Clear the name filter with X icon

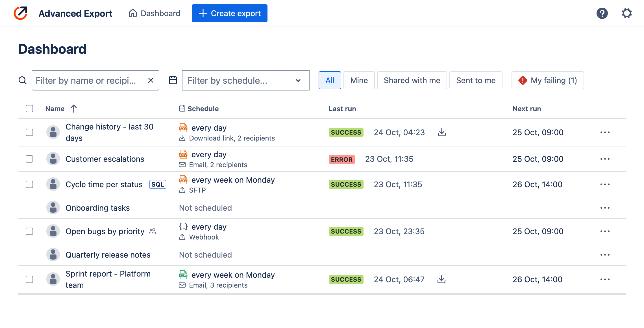pos(151,80)
